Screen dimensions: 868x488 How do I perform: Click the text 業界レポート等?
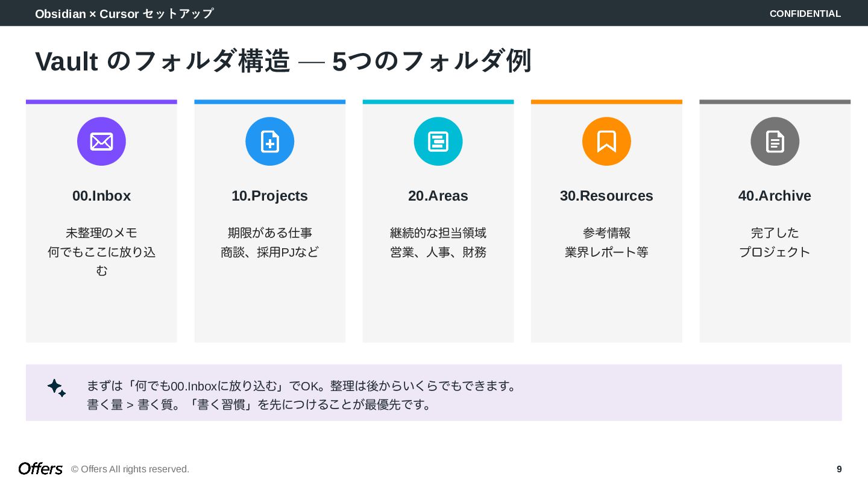pos(606,252)
